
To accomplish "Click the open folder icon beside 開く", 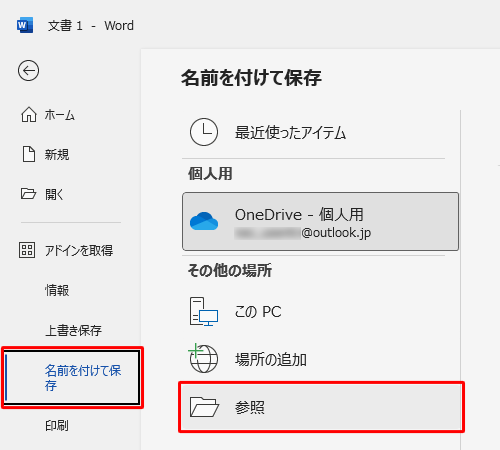I will 28,194.
